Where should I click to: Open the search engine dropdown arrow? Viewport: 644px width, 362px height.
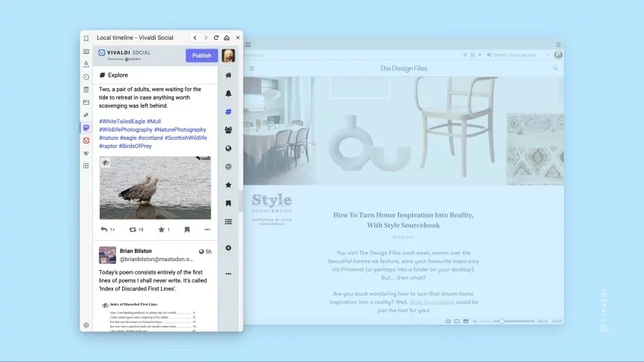pos(548,55)
